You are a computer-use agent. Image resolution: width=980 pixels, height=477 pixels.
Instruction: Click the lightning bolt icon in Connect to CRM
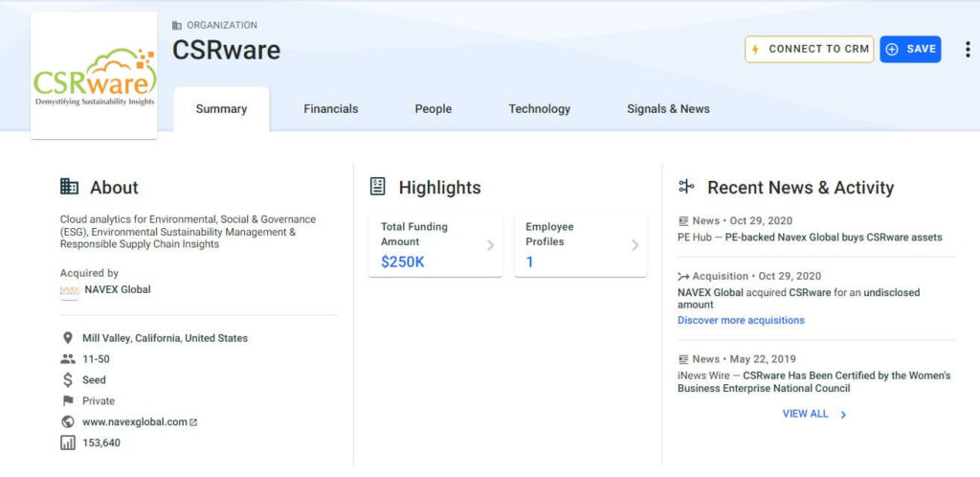[755, 50]
